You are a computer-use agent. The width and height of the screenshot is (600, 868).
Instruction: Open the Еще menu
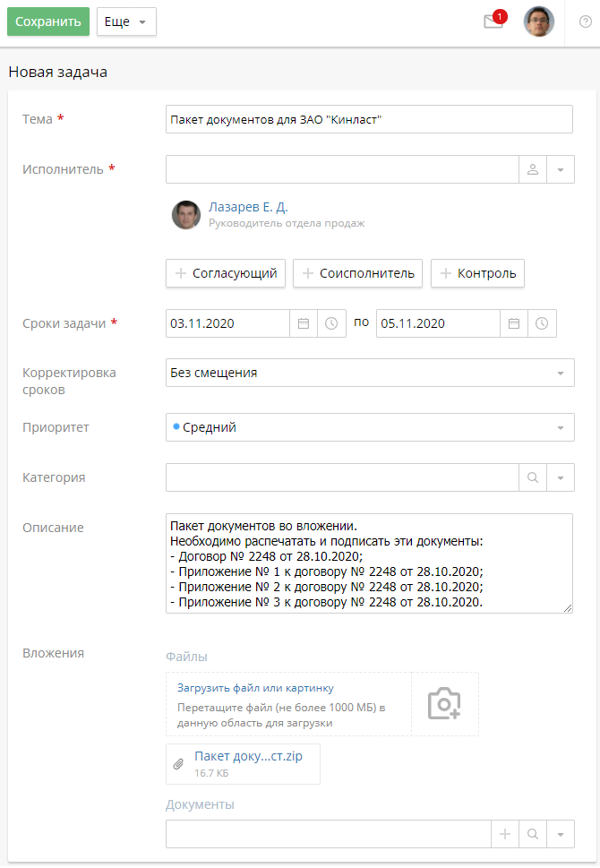click(x=126, y=22)
